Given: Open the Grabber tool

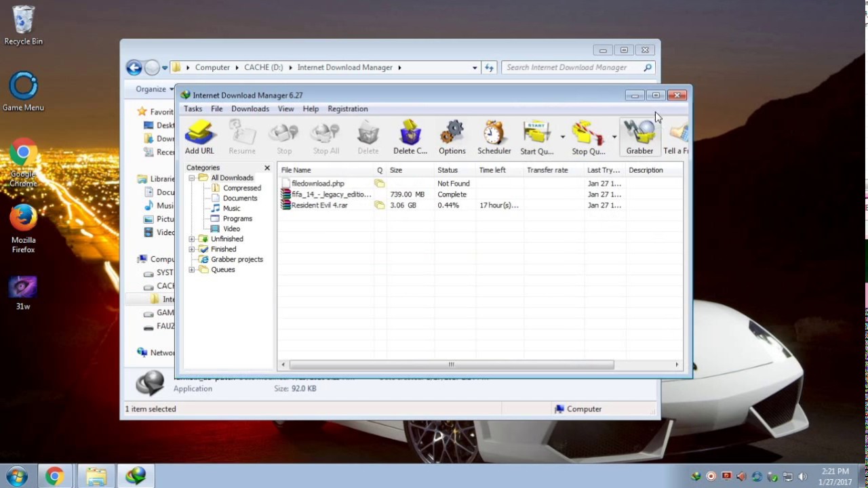Looking at the screenshot, I should click(639, 138).
